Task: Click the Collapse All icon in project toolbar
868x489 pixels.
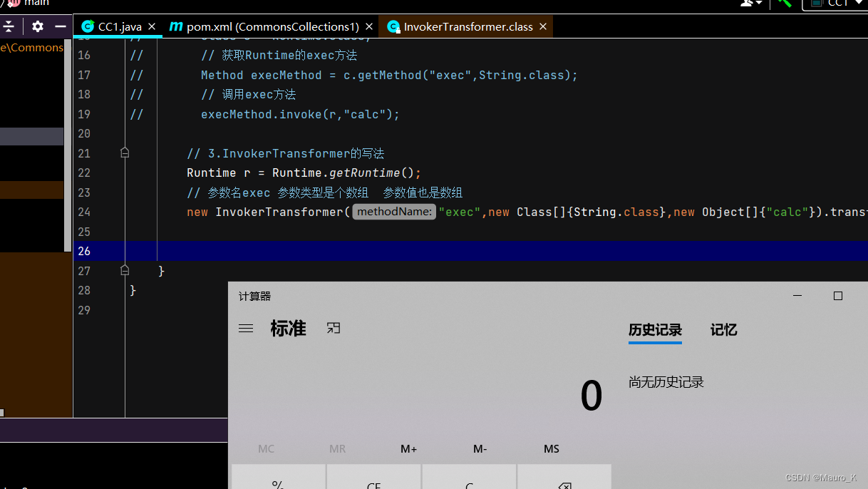Action: pyautogui.click(x=9, y=26)
